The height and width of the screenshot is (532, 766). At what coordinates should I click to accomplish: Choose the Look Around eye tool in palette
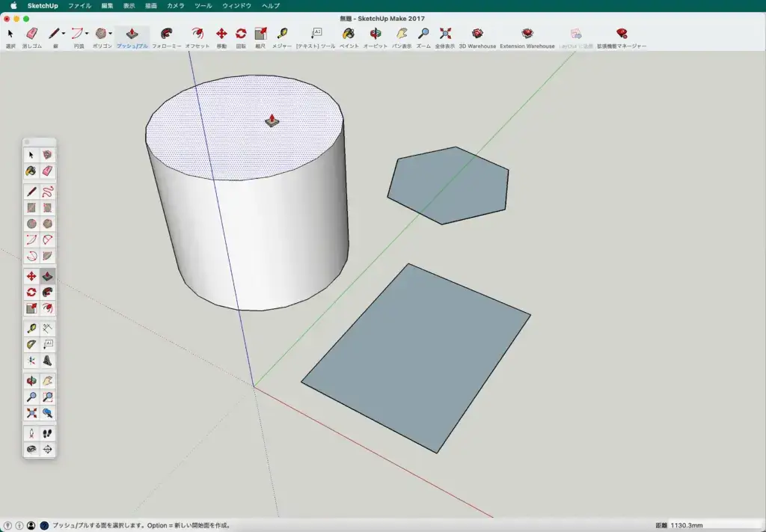[x=31, y=450]
